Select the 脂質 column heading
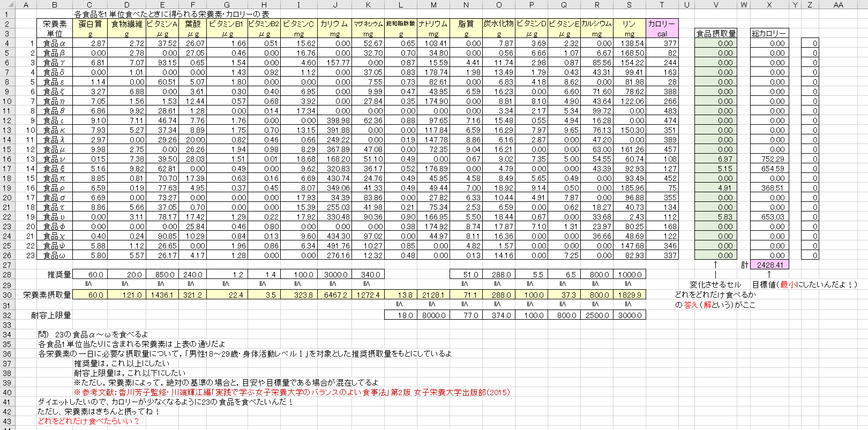The width and height of the screenshot is (868, 430). tap(466, 24)
